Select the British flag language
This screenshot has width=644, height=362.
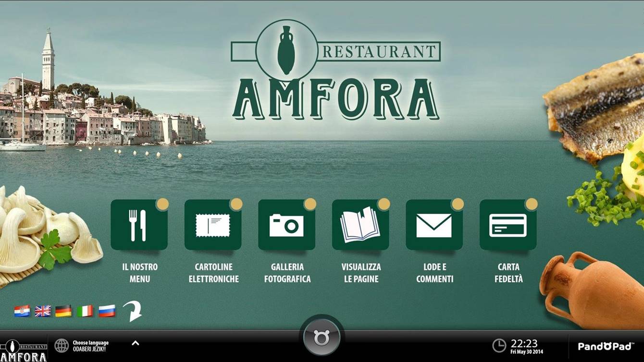pyautogui.click(x=43, y=311)
